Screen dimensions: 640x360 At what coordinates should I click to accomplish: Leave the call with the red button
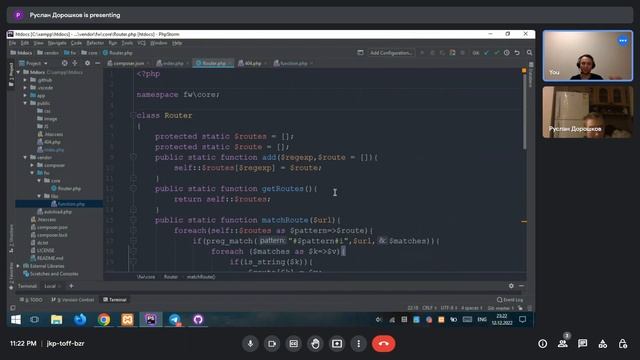[x=383, y=344]
